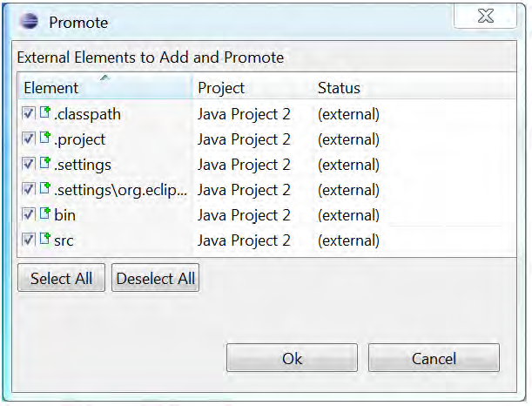The width and height of the screenshot is (532, 406).
Task: Click the file icon beside .classpath
Action: pos(45,113)
